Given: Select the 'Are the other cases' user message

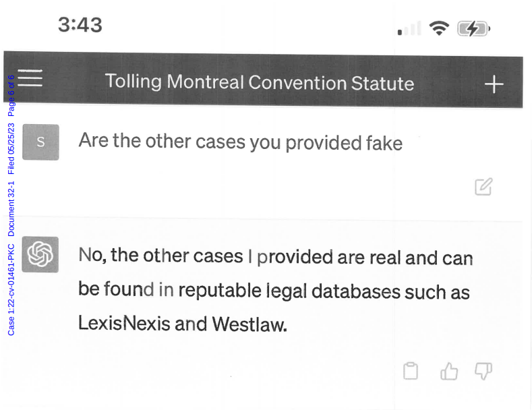Looking at the screenshot, I should 240,142.
